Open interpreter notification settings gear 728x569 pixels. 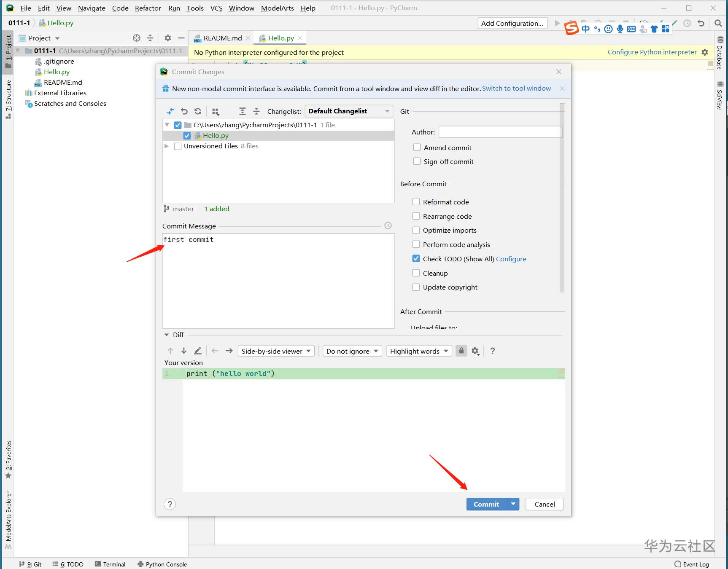click(705, 52)
